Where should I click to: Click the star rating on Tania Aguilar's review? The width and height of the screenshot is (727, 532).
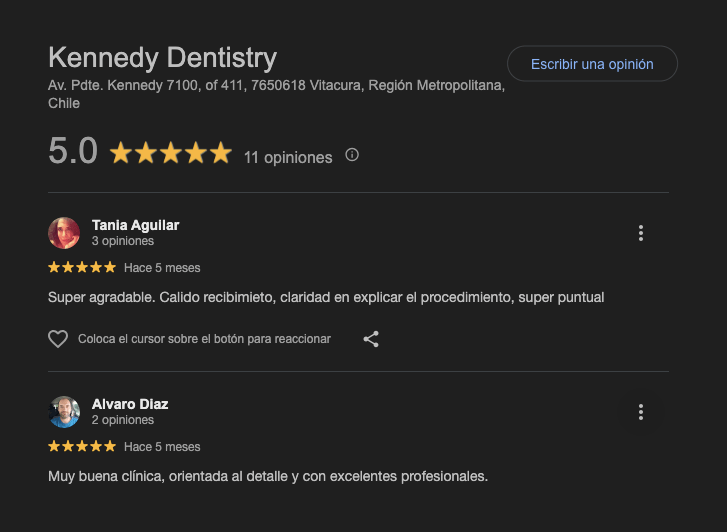click(x=82, y=268)
